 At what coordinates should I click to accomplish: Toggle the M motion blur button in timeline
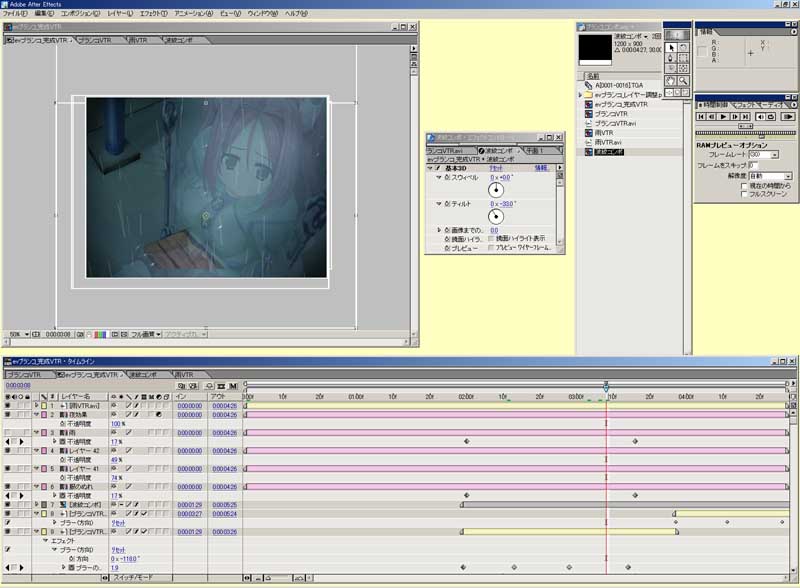(x=233, y=386)
